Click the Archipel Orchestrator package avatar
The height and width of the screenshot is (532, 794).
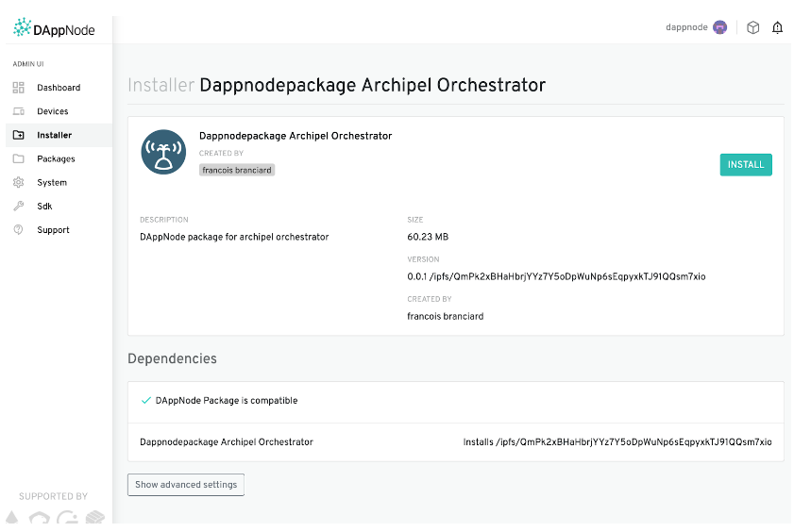(163, 152)
